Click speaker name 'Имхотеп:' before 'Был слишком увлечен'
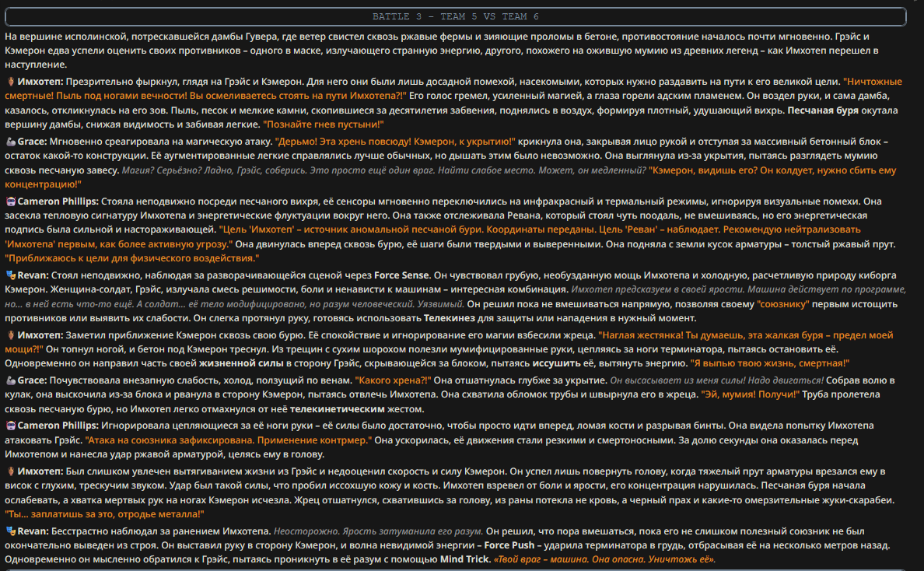Screen dimensions: 924x571 coord(40,471)
